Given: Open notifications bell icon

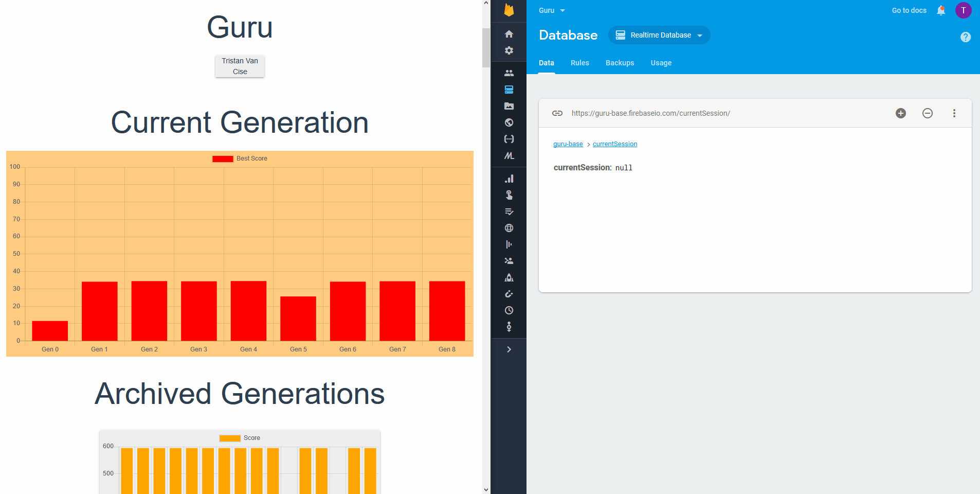Looking at the screenshot, I should point(941,10).
